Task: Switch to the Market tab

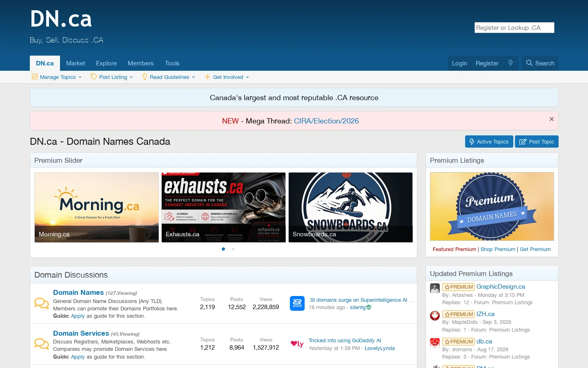Action: [x=76, y=63]
